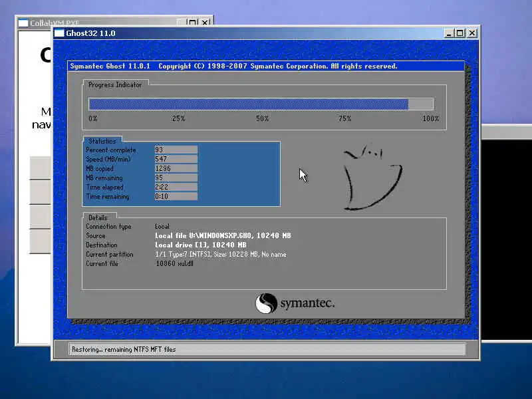The height and width of the screenshot is (399, 532).
Task: Close the Ghost32 11.0 window
Action: coord(472,33)
